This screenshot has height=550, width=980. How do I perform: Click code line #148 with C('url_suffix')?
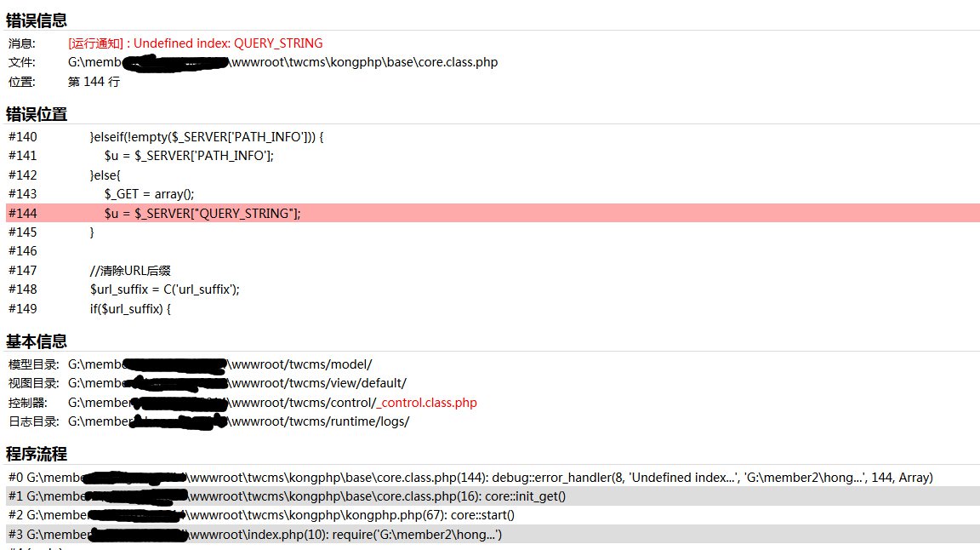tap(165, 289)
